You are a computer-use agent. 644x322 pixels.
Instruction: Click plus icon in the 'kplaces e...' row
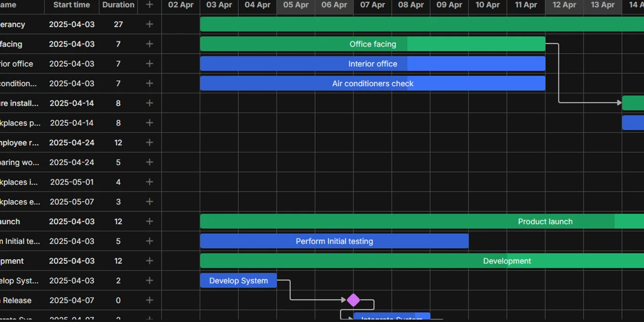150,201
